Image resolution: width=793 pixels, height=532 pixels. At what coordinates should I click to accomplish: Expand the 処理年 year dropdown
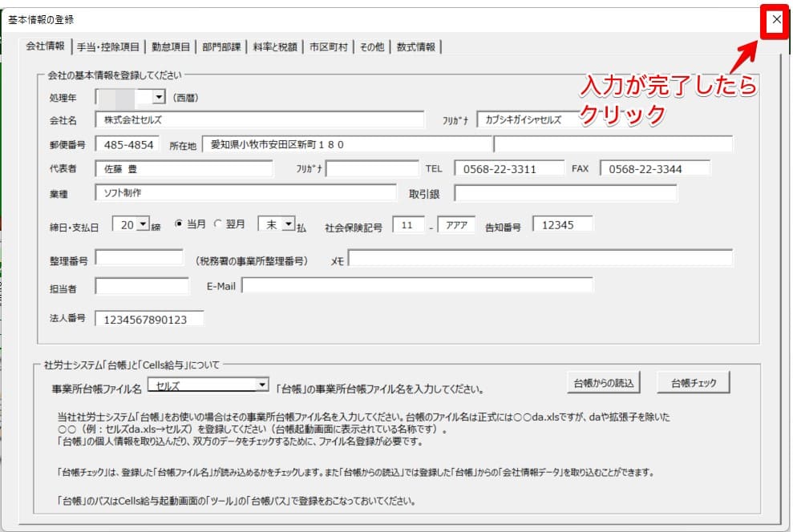pyautogui.click(x=158, y=97)
